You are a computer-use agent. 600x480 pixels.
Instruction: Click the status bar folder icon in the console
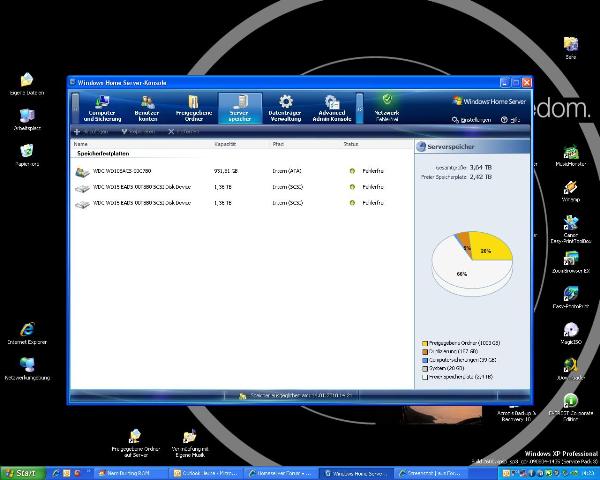pos(242,396)
